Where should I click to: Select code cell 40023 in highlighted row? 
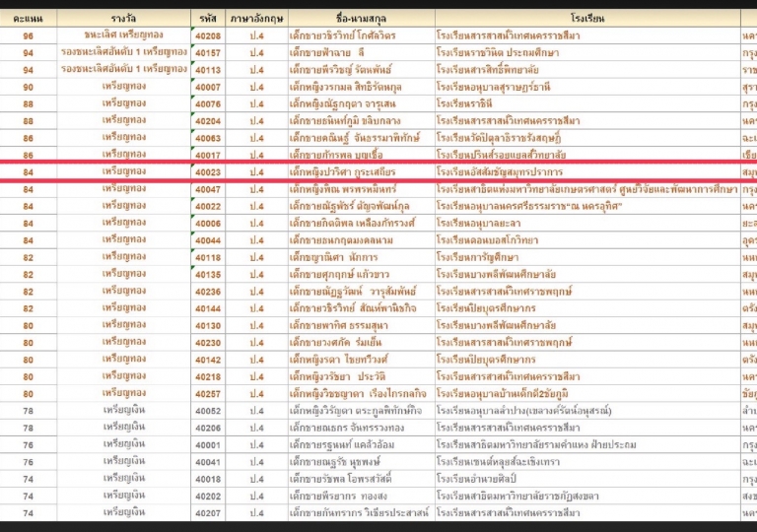[x=208, y=172]
